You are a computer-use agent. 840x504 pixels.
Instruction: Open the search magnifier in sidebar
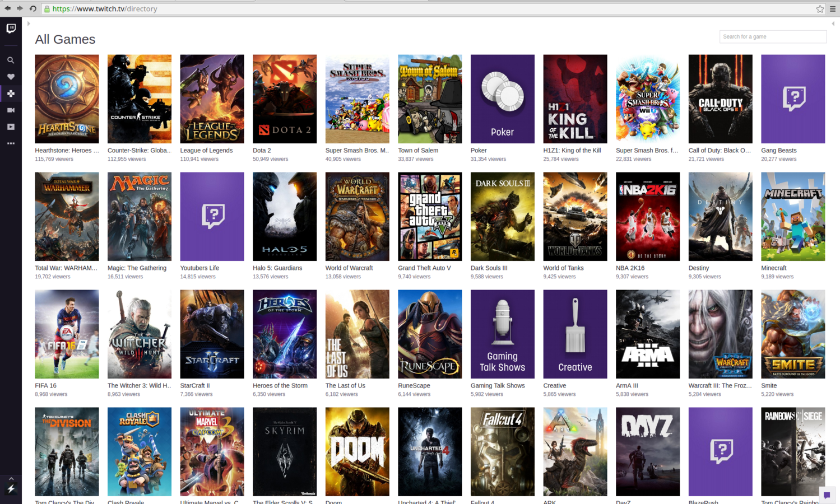(11, 60)
